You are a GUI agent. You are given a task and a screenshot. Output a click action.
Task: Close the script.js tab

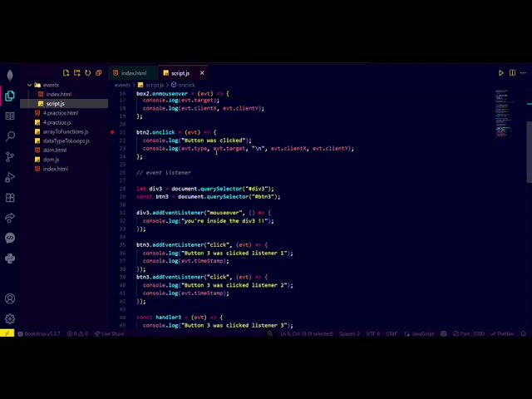[x=202, y=73]
